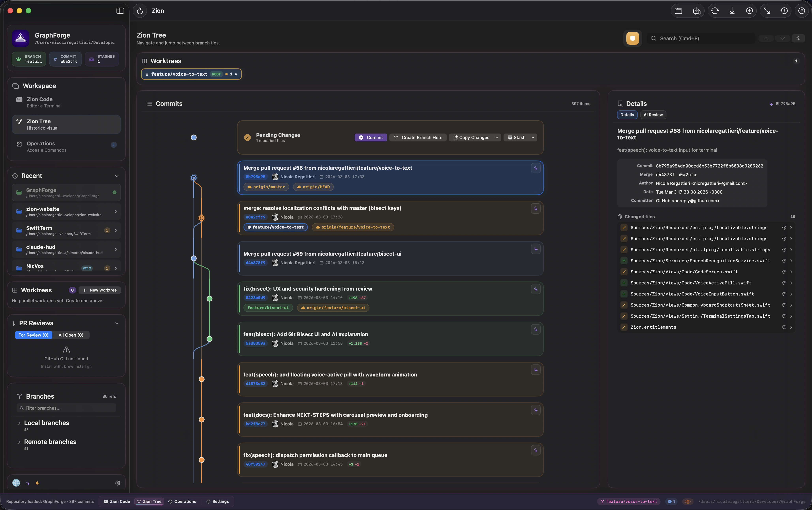Click the diagonal expand arrows icon
Image resolution: width=812 pixels, height=510 pixels.
pyautogui.click(x=767, y=11)
